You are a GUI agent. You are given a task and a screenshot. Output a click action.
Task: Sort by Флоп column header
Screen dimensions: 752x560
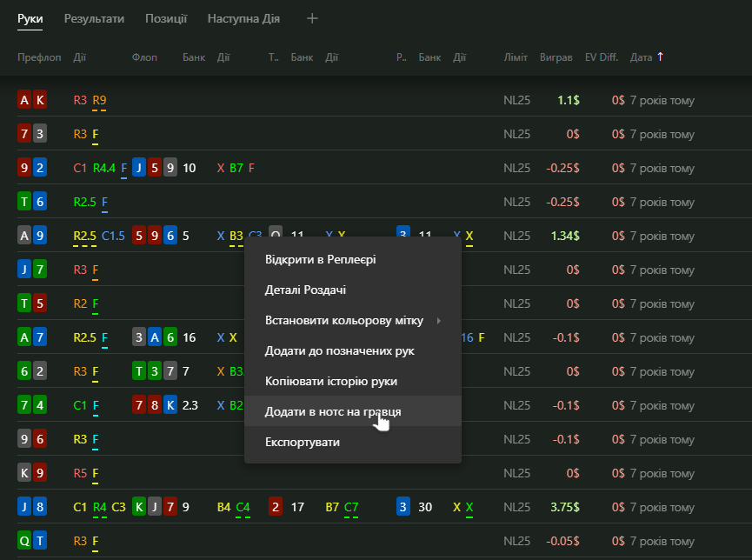[x=144, y=57]
